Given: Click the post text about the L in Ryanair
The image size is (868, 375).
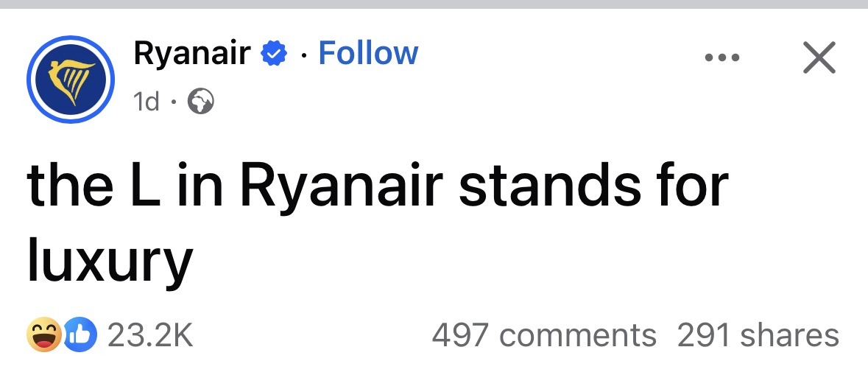Looking at the screenshot, I should pos(377,186).
